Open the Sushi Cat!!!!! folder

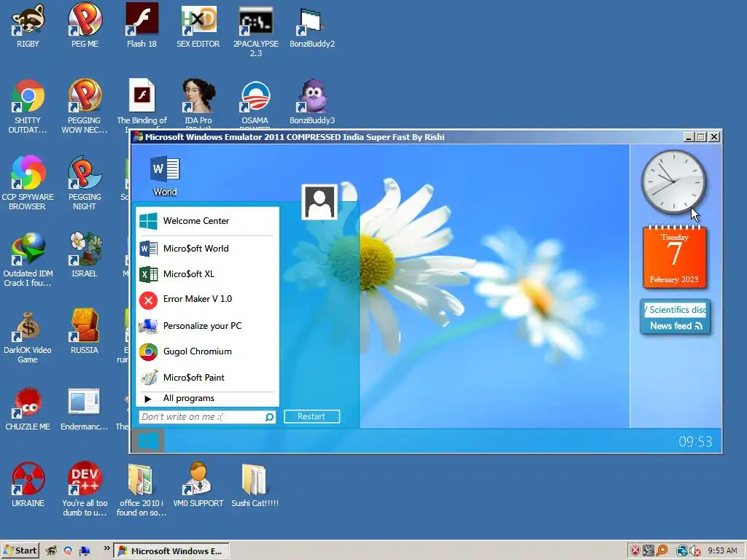pyautogui.click(x=255, y=484)
